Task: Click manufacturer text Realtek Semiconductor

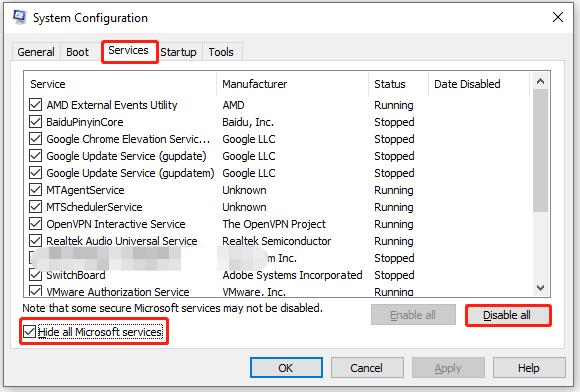Action: pyautogui.click(x=277, y=241)
